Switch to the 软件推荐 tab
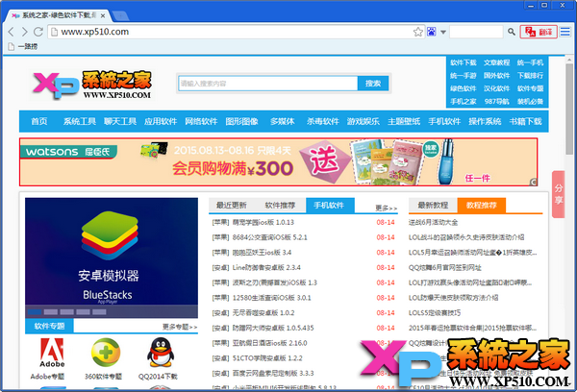Screen dimensions: 577x392 click(280, 206)
